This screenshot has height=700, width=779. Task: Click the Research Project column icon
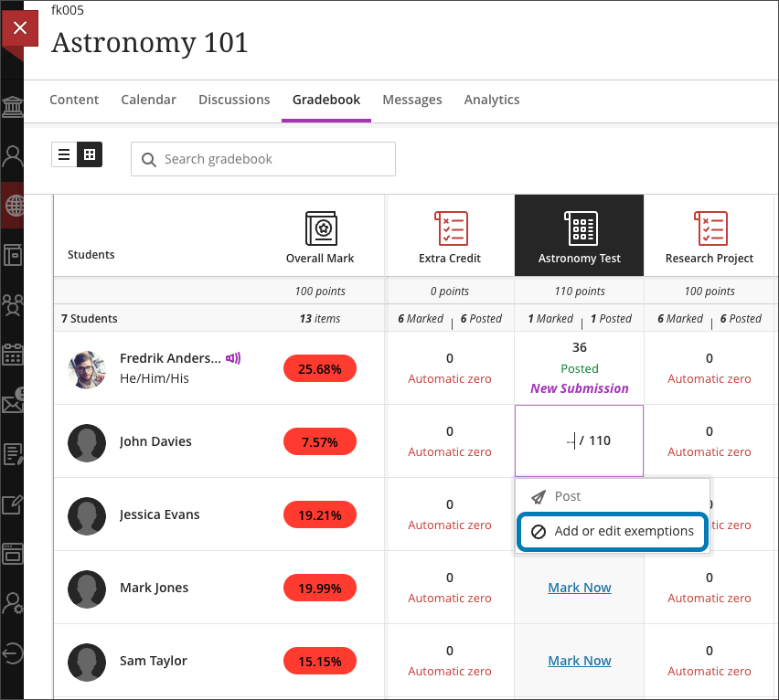(710, 228)
